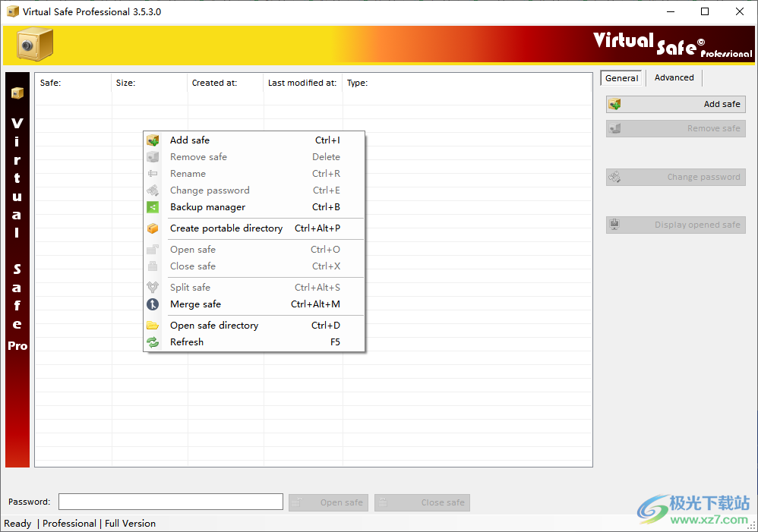Click the icon on Change password button
758x532 pixels.
[x=615, y=177]
